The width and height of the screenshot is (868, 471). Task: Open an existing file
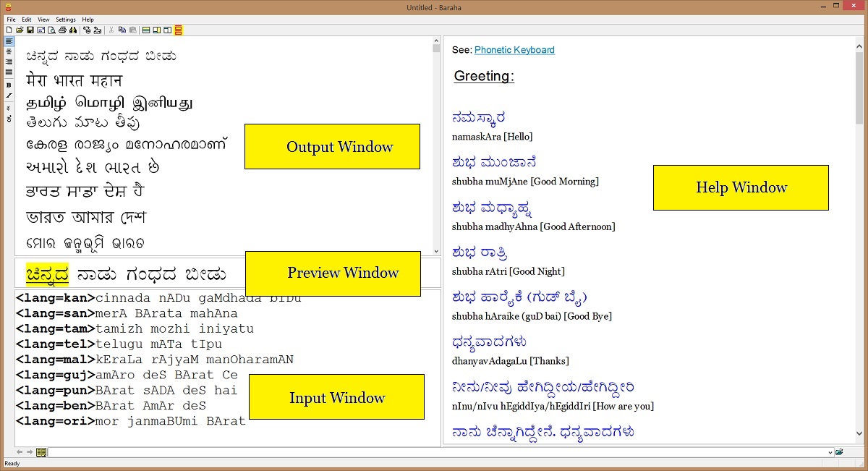[20, 30]
